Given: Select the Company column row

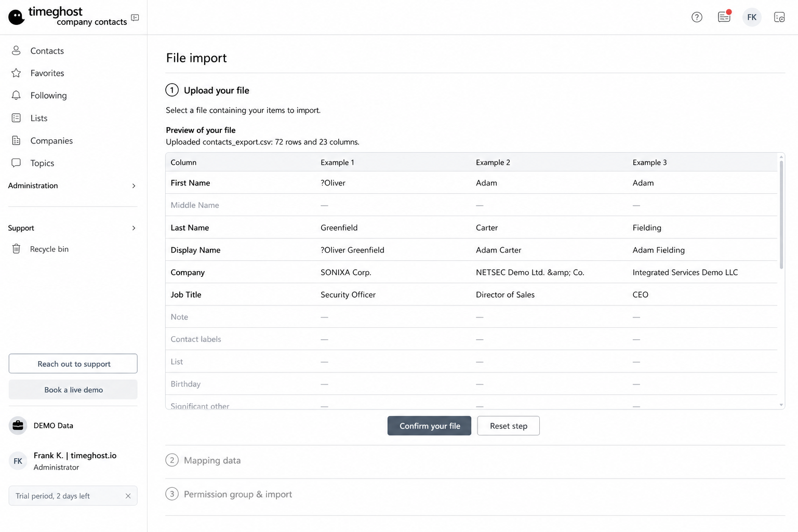Looking at the screenshot, I should [x=471, y=272].
